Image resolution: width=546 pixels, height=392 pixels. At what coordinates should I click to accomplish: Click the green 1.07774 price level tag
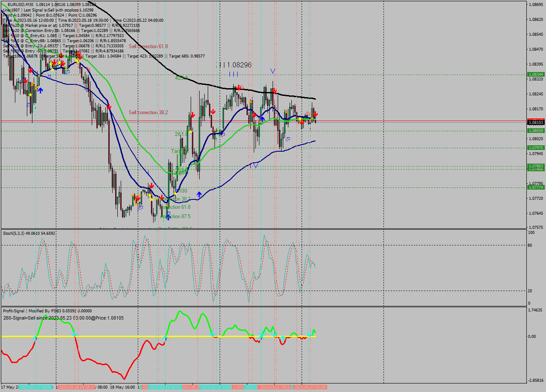(x=536, y=187)
